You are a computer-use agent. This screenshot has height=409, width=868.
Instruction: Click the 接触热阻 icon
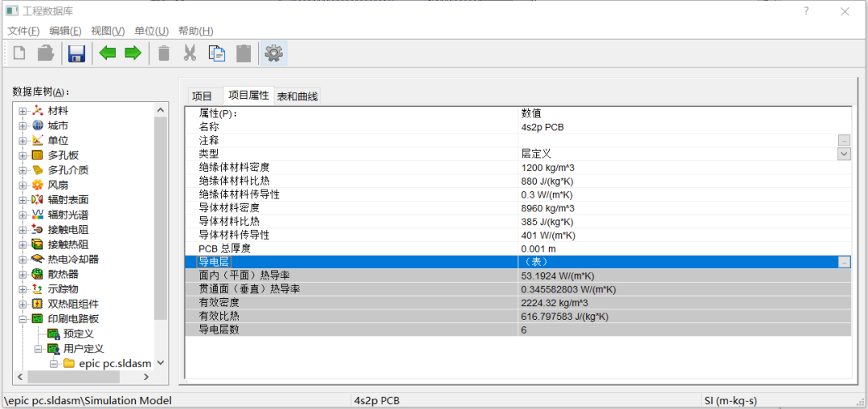click(38, 244)
